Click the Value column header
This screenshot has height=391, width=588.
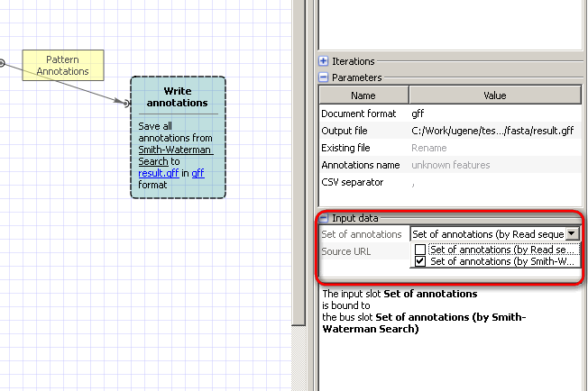[494, 95]
